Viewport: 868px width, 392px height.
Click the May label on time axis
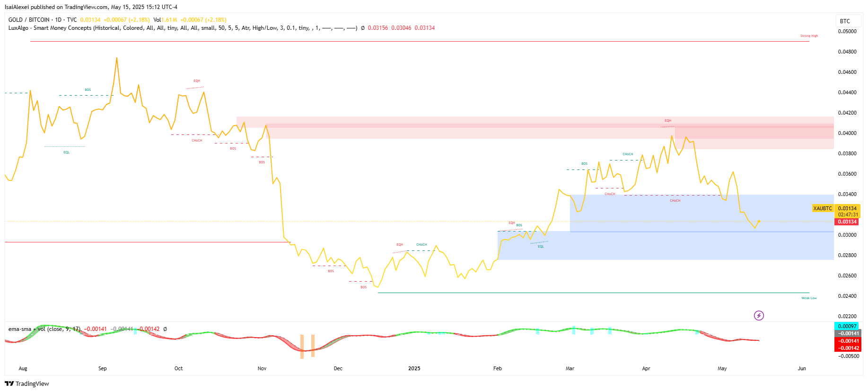coord(722,369)
